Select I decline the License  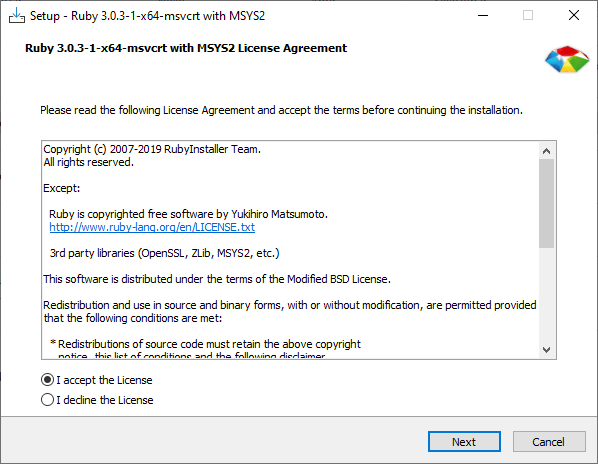tap(97, 400)
